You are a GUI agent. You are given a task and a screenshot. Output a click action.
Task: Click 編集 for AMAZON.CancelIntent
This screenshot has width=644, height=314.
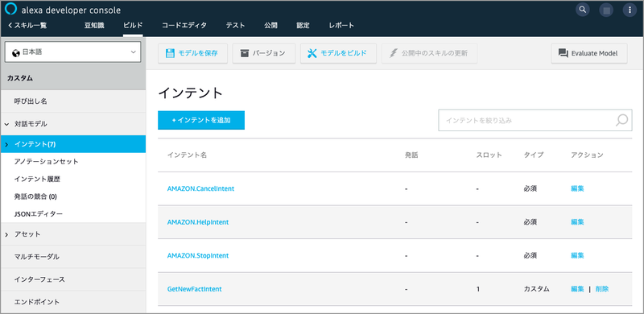pos(577,188)
